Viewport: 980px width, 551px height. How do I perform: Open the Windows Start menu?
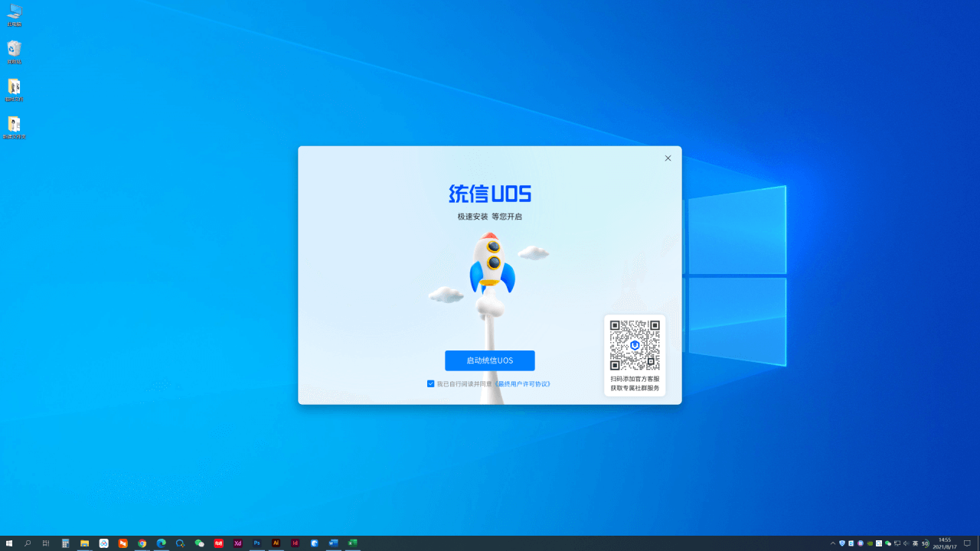(9, 543)
